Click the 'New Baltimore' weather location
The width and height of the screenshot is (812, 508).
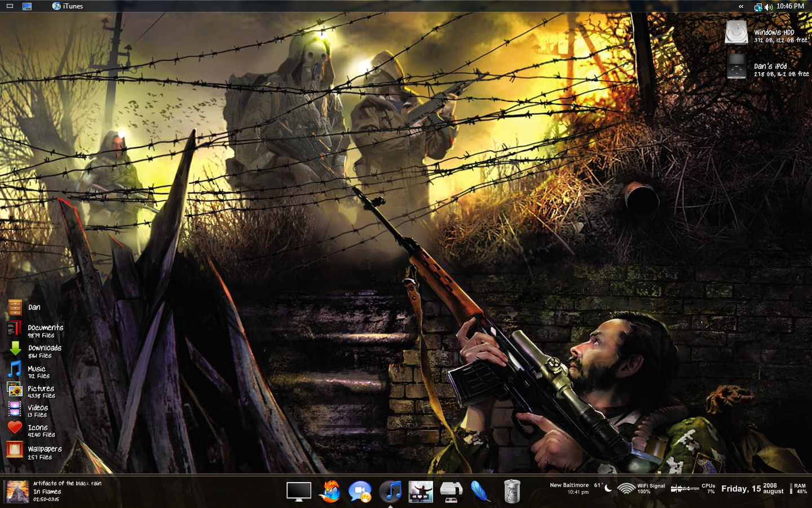569,485
